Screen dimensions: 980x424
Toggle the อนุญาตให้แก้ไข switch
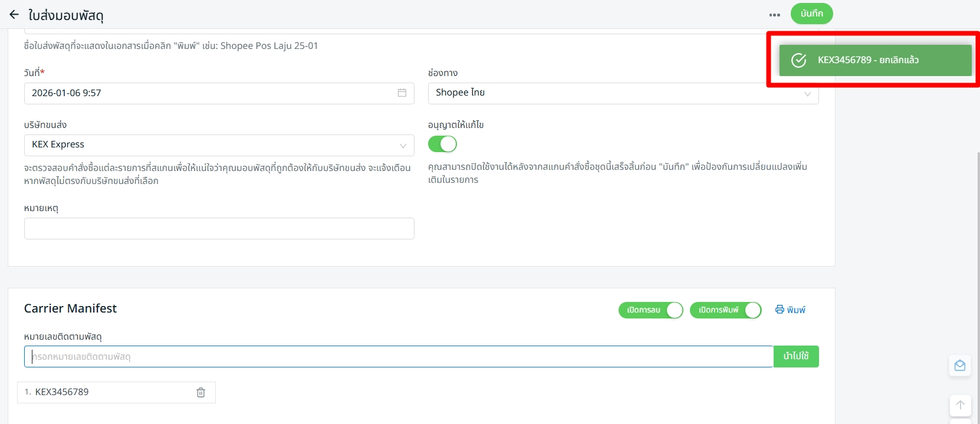click(442, 144)
